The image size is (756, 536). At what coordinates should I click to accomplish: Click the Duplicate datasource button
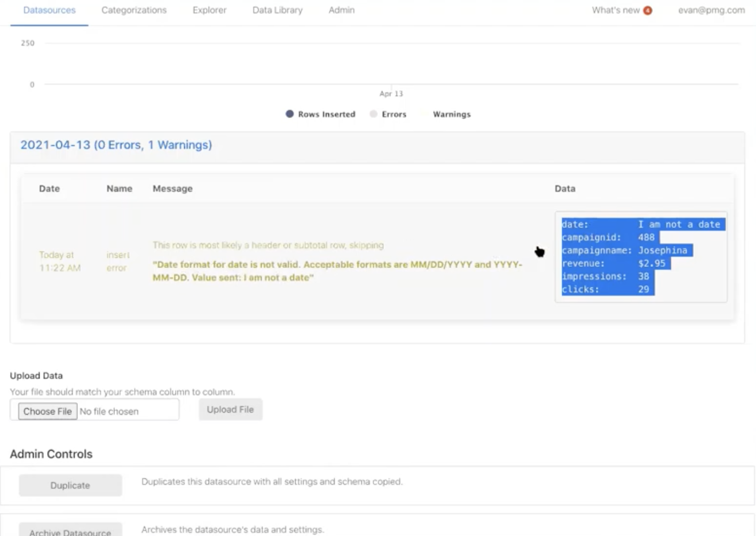tap(70, 485)
